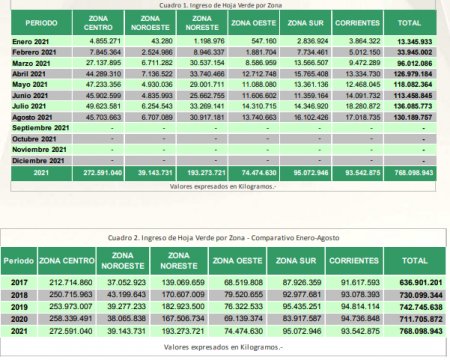
Task: Click 'Valores expresados en Kilogramos' below Cuadro 1
Action: 223,186
